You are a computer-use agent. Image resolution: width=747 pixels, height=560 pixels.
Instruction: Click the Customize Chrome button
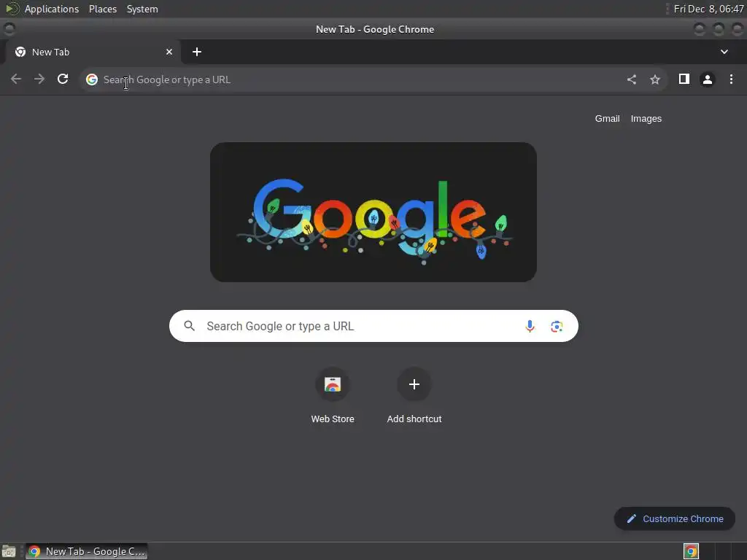[x=675, y=518]
